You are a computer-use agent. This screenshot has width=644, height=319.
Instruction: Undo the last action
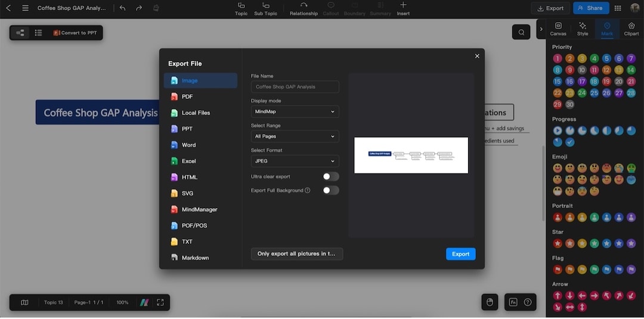(x=122, y=8)
